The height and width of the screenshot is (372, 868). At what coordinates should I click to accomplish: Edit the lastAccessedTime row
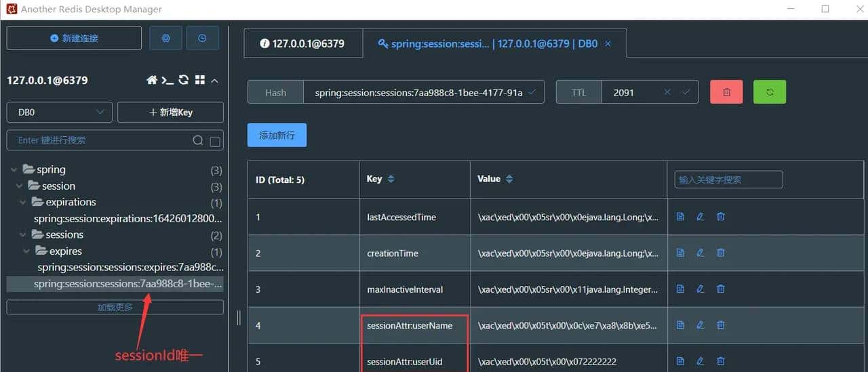[701, 217]
